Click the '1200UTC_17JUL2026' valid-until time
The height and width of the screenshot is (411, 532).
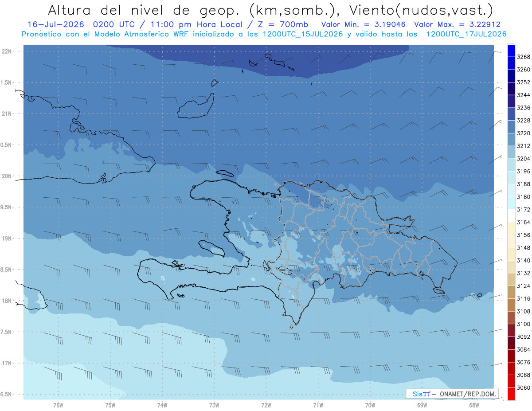[x=465, y=34]
